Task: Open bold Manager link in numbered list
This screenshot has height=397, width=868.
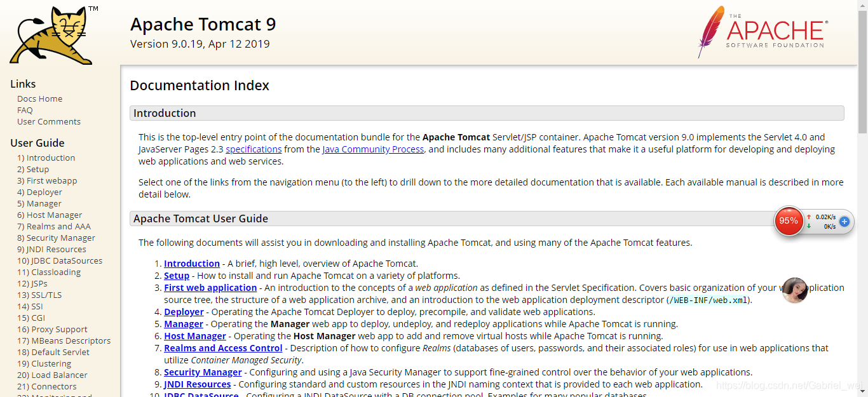Action: [x=184, y=324]
